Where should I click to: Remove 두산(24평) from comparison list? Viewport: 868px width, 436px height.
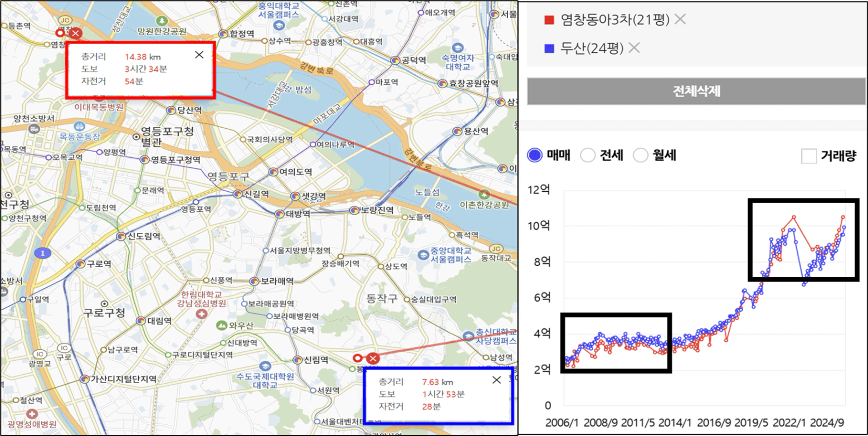click(634, 48)
